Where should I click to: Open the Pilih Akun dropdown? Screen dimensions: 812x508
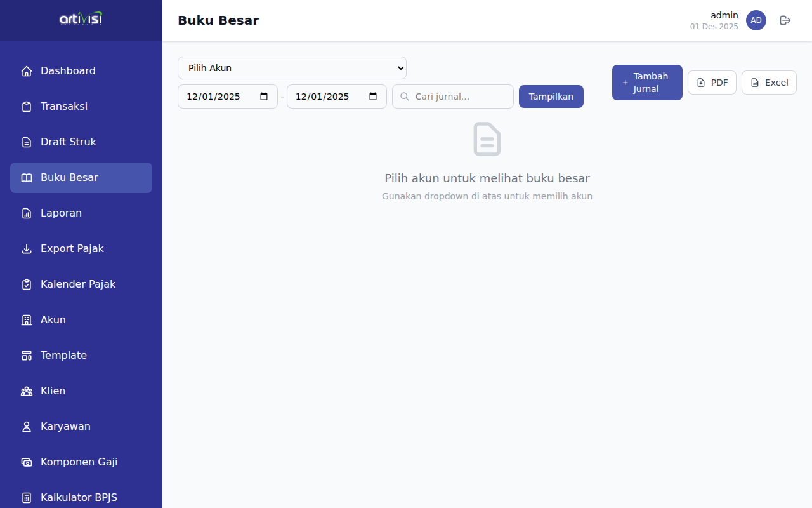tap(292, 68)
